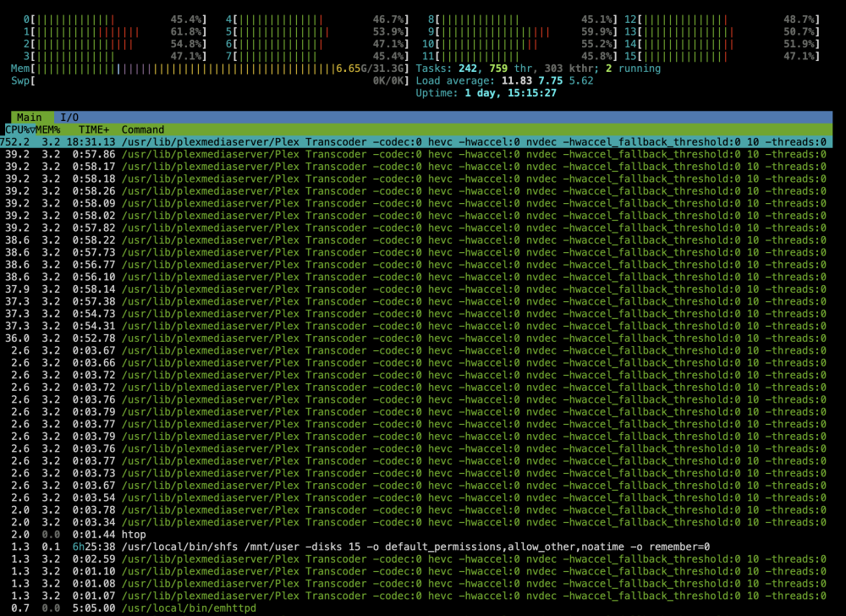This screenshot has height=616, width=846.
Task: Select the highlighted process with 752.2 CPU%
Action: (416, 142)
